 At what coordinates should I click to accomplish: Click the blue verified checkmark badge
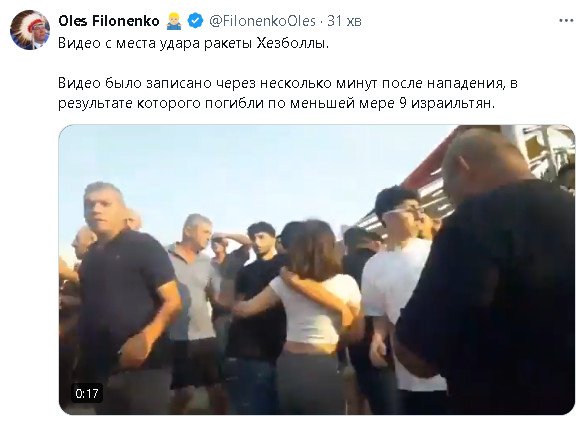click(195, 21)
